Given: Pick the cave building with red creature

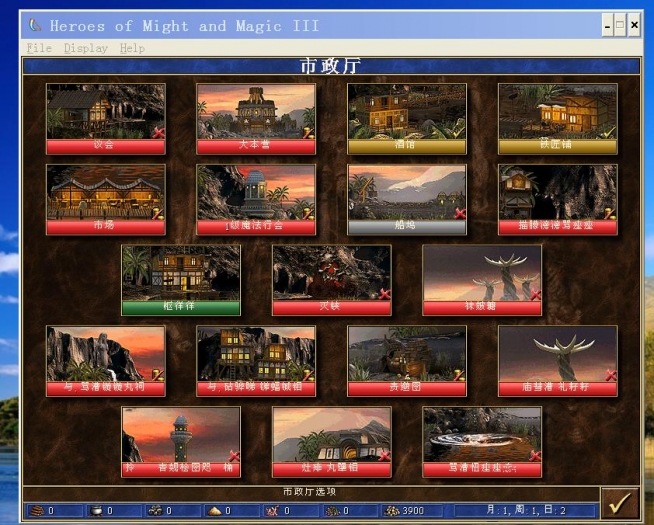Looking at the screenshot, I should coord(332,280).
